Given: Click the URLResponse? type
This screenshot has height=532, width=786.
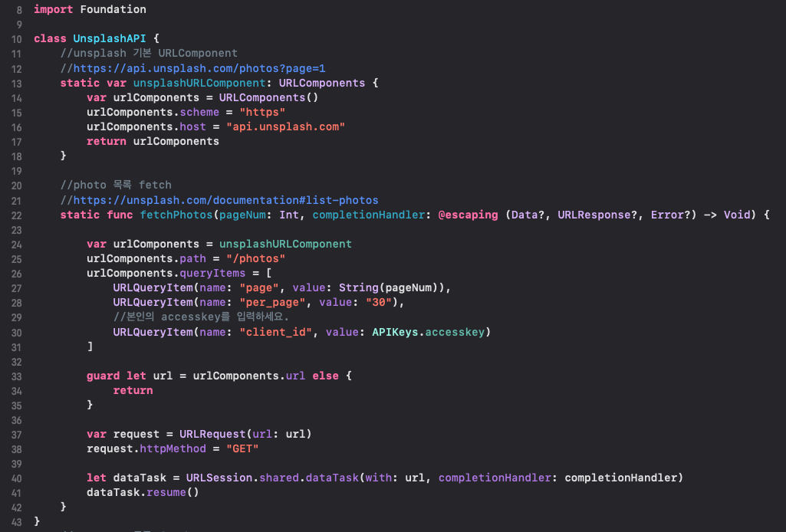Looking at the screenshot, I should 597,215.
